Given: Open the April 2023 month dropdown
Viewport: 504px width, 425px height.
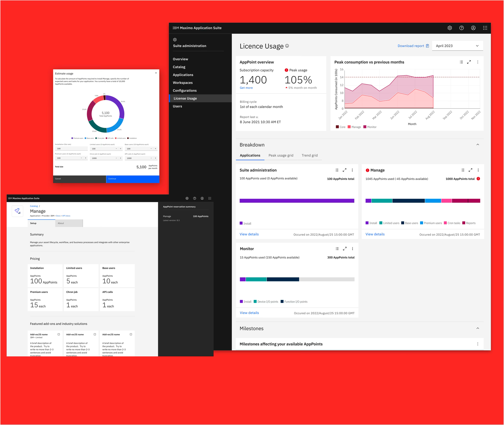Looking at the screenshot, I should click(x=457, y=46).
